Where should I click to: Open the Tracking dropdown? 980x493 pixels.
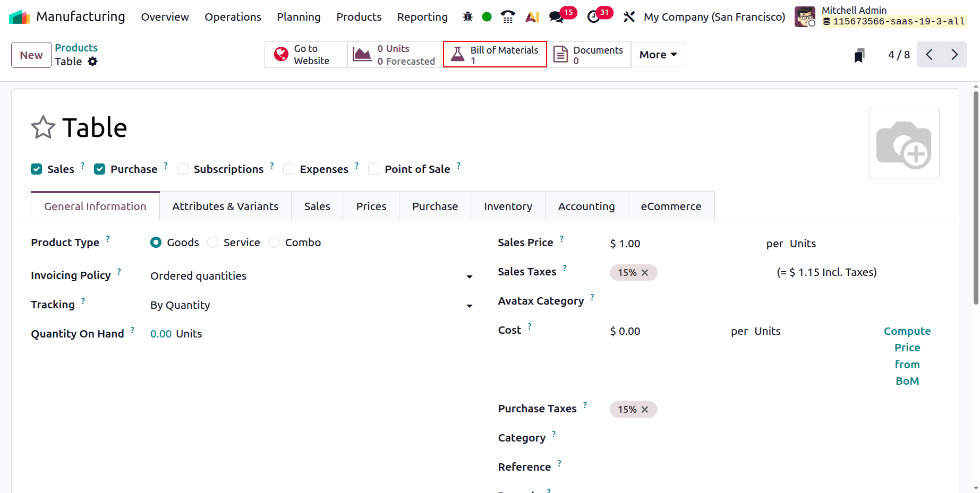tap(312, 305)
